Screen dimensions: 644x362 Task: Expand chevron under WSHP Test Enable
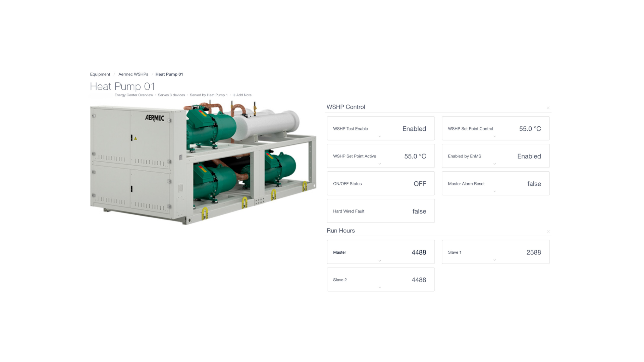[380, 136]
